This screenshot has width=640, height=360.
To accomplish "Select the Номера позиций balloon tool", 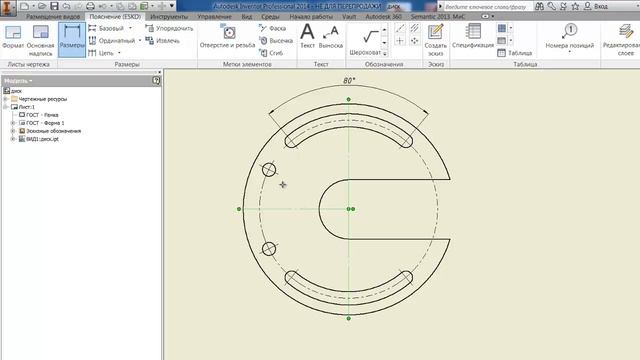I will point(570,38).
